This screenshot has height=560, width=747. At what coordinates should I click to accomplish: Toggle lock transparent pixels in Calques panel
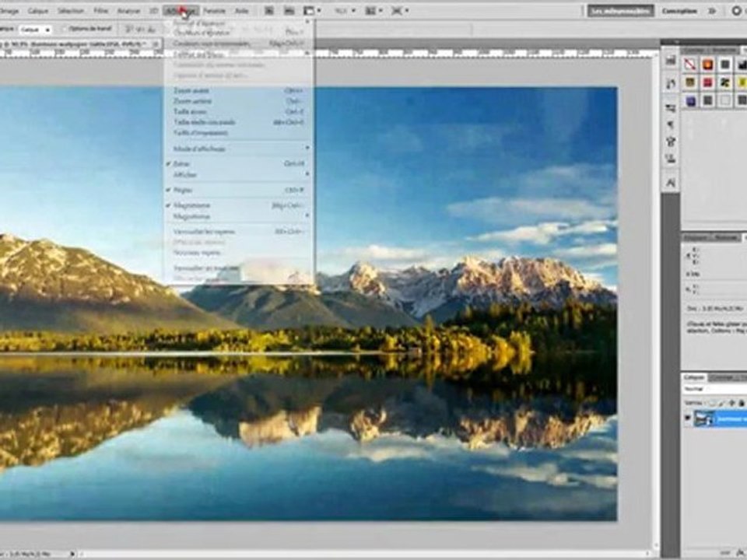(712, 403)
